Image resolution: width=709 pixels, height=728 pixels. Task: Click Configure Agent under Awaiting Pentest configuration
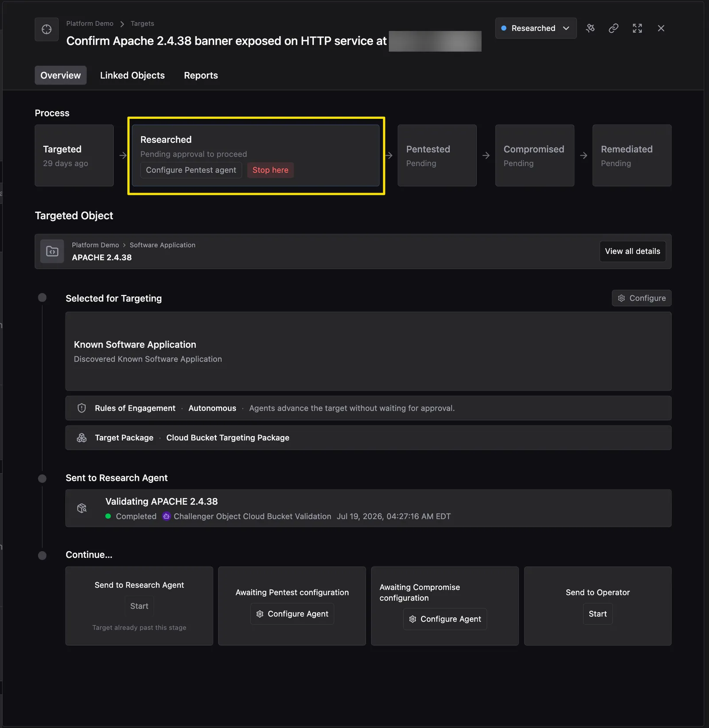292,614
